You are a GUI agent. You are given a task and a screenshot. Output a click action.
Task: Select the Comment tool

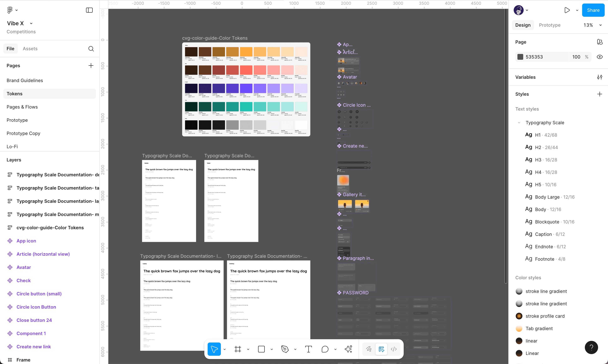325,349
